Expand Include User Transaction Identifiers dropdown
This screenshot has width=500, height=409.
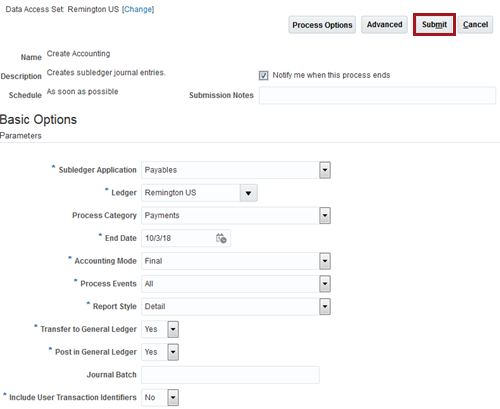pos(173,397)
